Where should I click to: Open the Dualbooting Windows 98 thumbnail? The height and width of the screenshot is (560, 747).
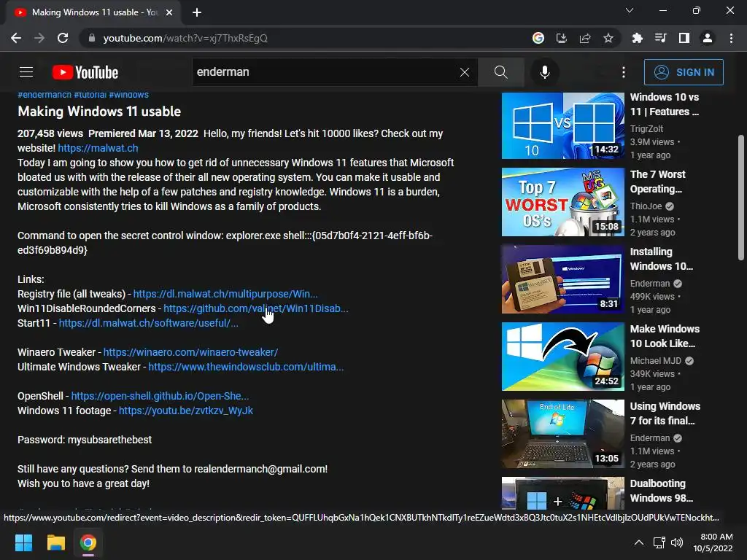[562, 494]
